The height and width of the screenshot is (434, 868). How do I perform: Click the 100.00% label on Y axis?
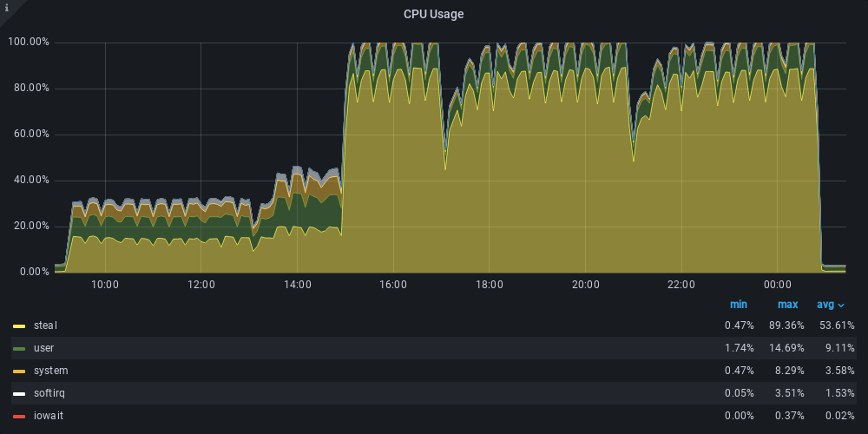(x=29, y=42)
